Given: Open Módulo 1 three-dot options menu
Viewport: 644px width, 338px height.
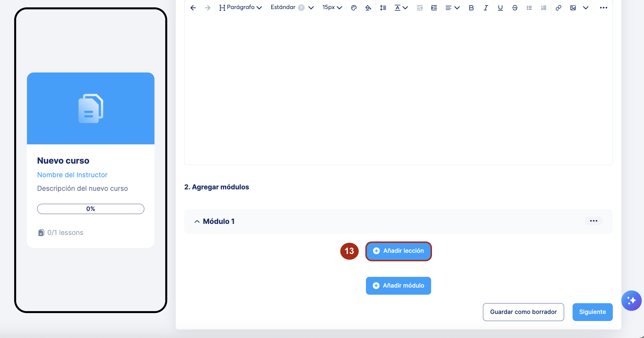Looking at the screenshot, I should click(x=594, y=221).
